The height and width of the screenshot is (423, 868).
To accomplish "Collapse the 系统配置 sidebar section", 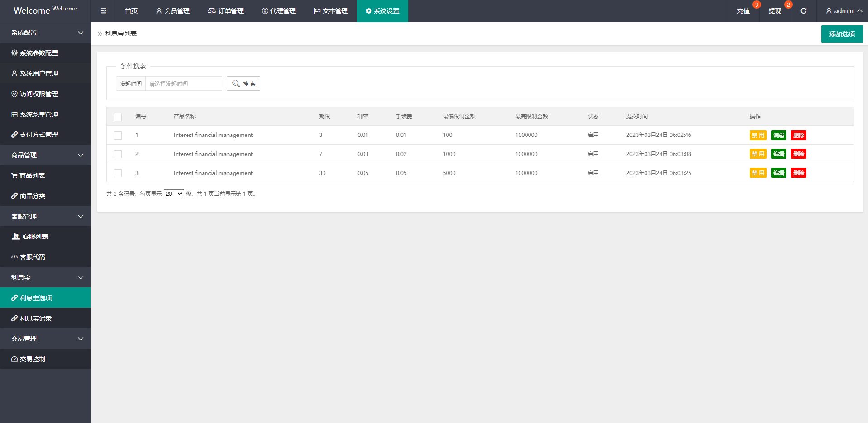I will coord(45,33).
